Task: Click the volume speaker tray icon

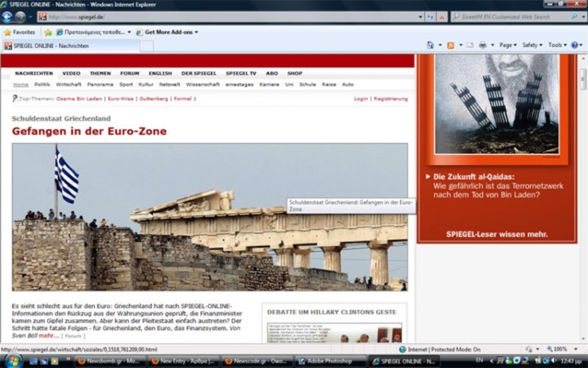Action: point(553,361)
